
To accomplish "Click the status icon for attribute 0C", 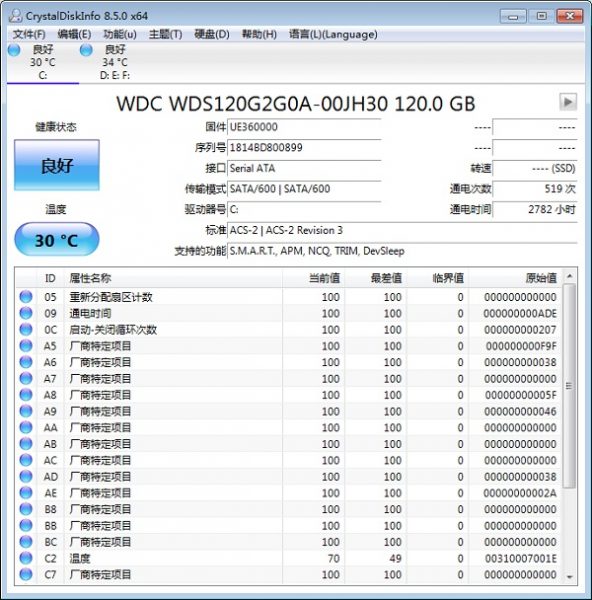I will coord(26,329).
